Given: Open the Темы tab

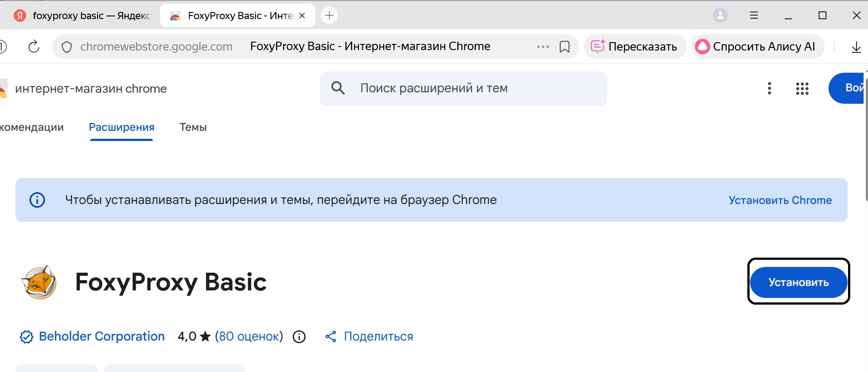Looking at the screenshot, I should pos(193,127).
